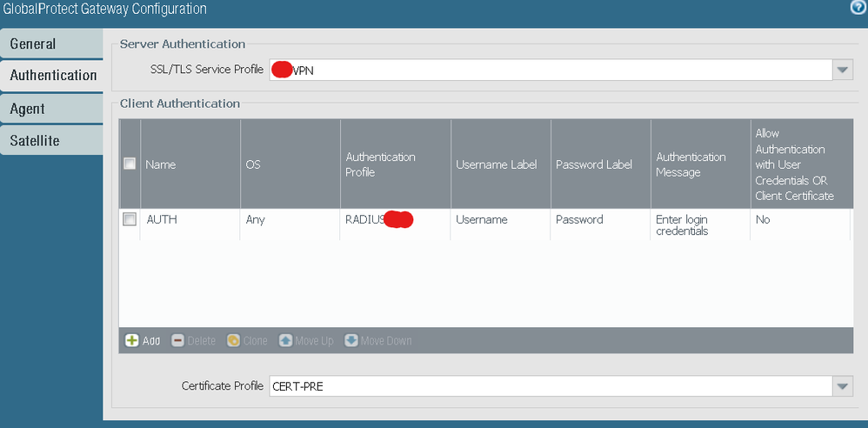
Task: Select the Authentication tab
Action: 53,75
